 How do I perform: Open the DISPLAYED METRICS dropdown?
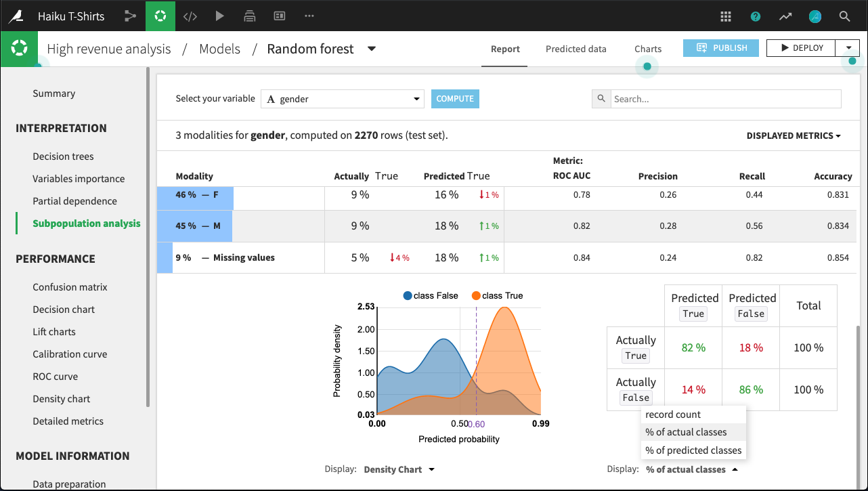(x=794, y=135)
